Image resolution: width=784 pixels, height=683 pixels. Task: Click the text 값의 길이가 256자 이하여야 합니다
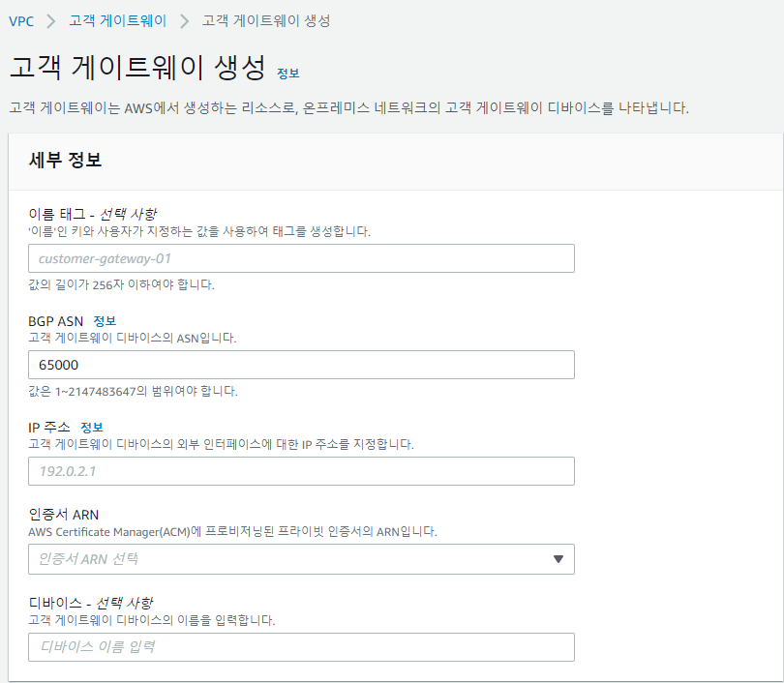pos(122,284)
